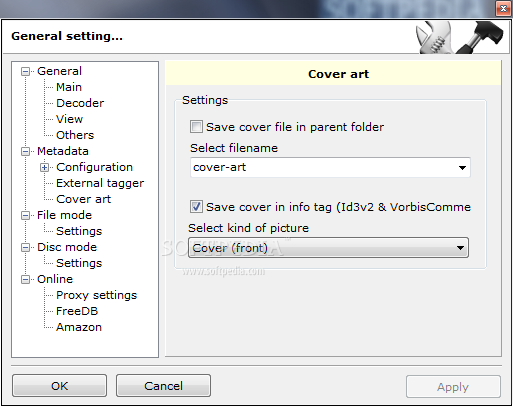Close the General setting dialog window
This screenshot has height=407, width=513.
click(x=503, y=9)
